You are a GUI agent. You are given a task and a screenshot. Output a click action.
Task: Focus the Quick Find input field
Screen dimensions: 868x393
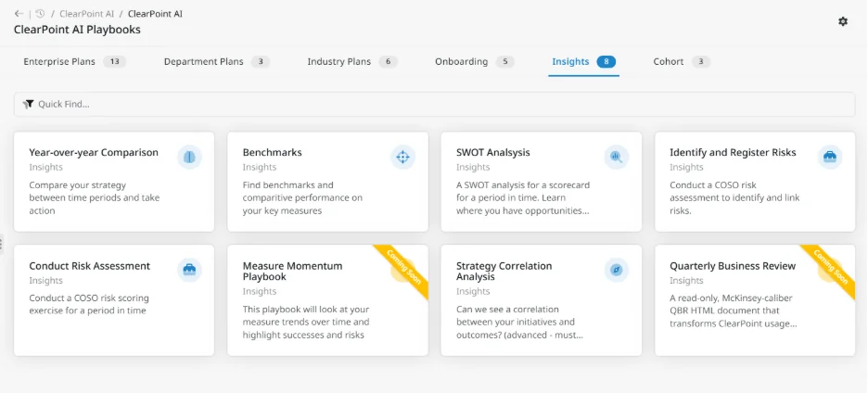pos(434,104)
